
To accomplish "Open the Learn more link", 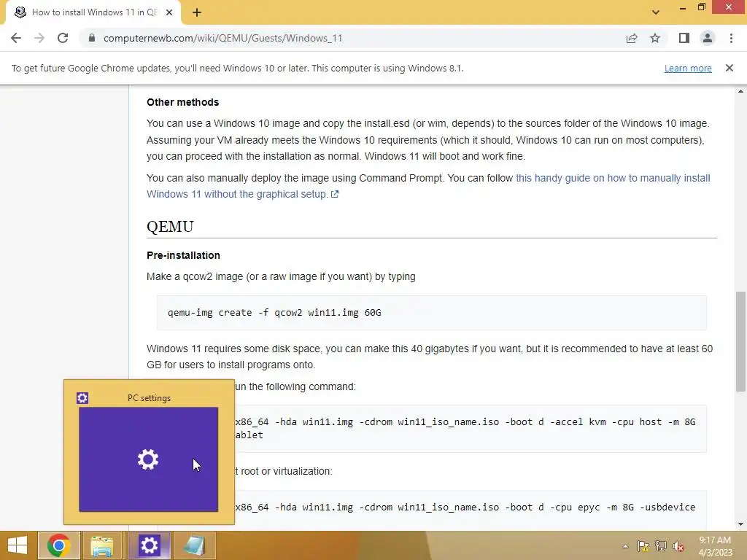I will [688, 68].
